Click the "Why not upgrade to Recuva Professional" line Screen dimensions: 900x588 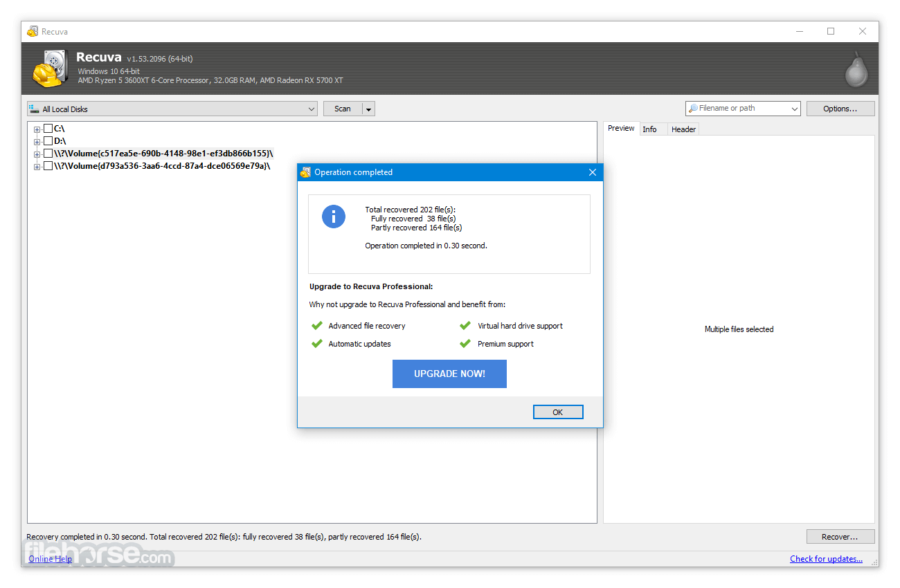coord(407,304)
